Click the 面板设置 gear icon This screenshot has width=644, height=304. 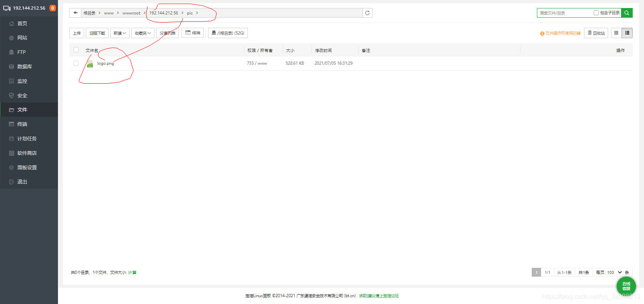pos(11,168)
